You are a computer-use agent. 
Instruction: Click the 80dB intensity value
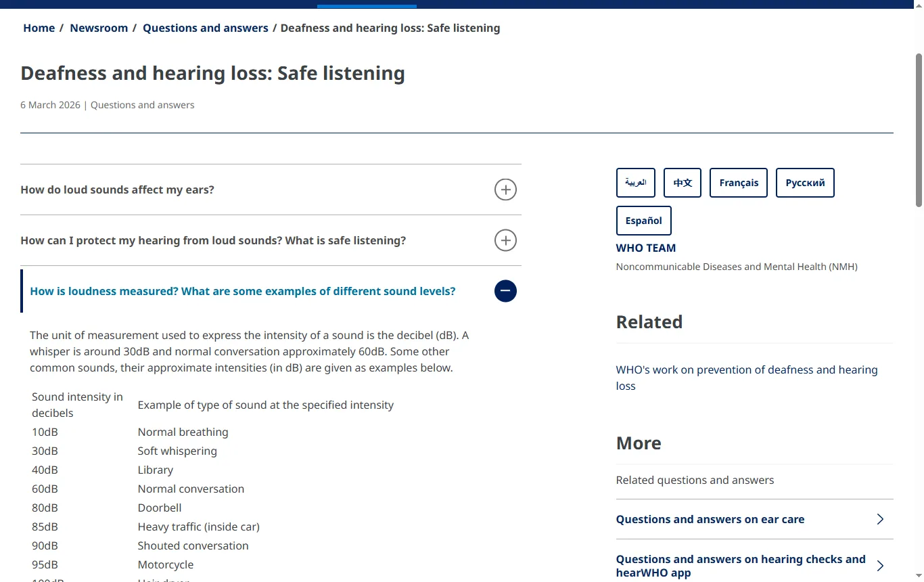pos(45,508)
